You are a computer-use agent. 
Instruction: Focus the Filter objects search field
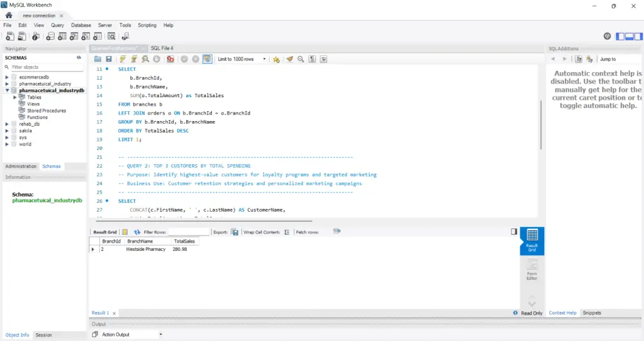(46, 67)
